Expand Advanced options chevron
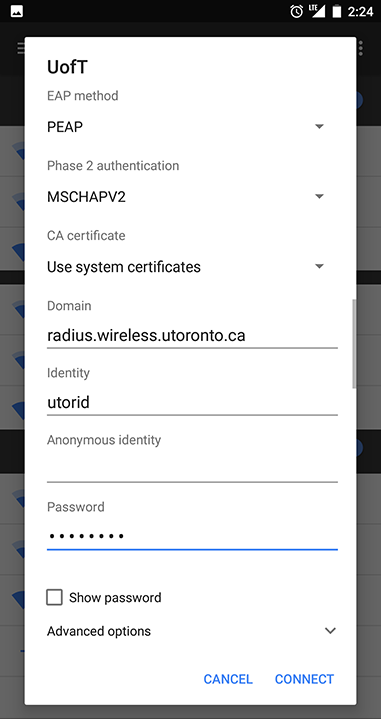Image resolution: width=381 pixels, height=719 pixels. pyautogui.click(x=330, y=631)
